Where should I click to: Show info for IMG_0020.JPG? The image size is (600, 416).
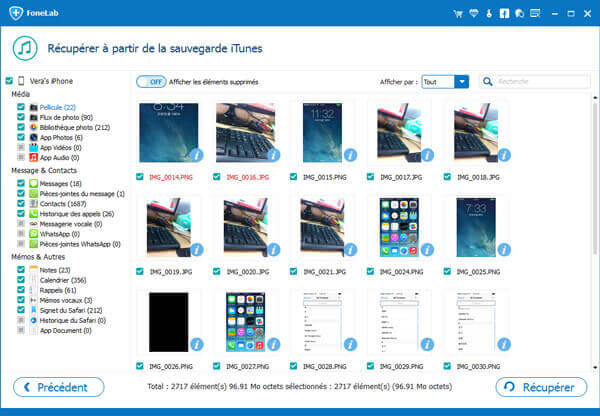tap(274, 250)
